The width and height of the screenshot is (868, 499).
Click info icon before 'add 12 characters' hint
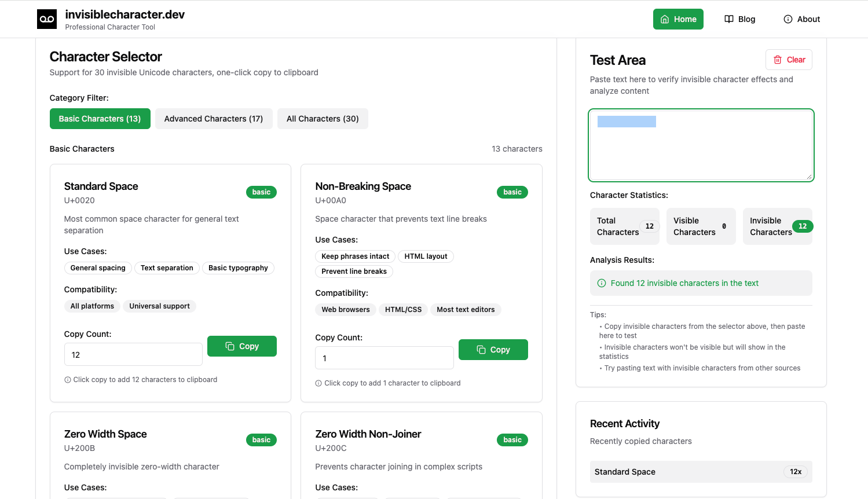[x=68, y=380]
